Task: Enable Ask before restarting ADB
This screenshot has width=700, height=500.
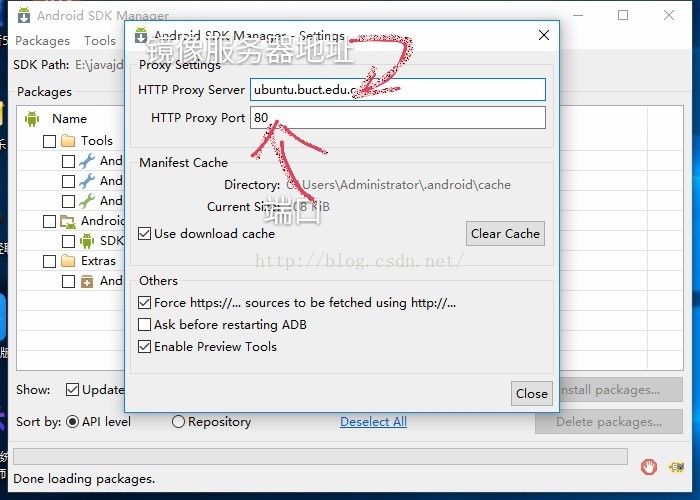Action: 144,325
